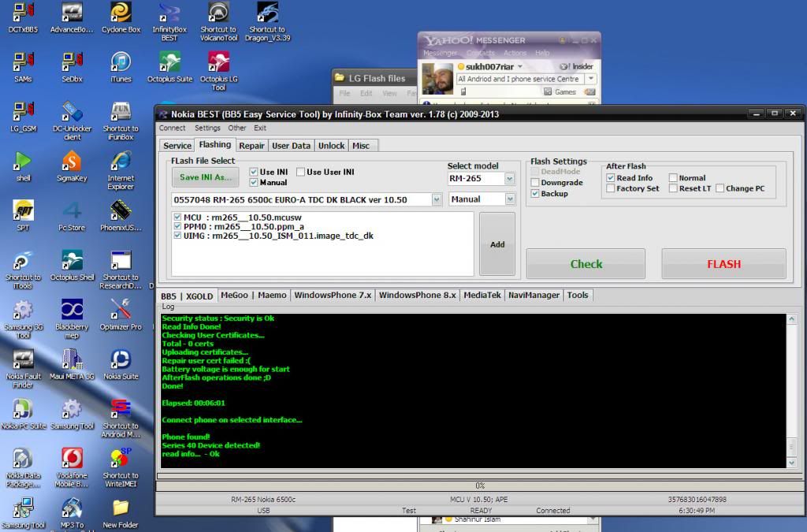Click the red FLASH button
The height and width of the screenshot is (532, 807).
pos(723,264)
